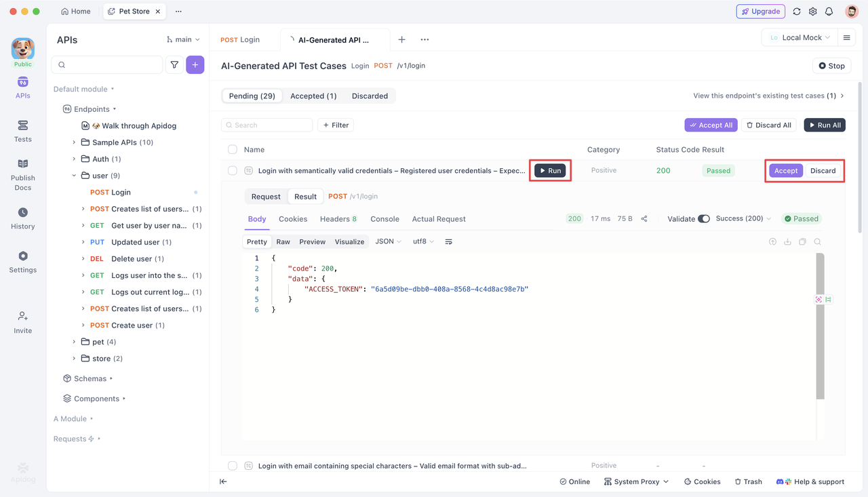Open the Headers tab in result

[x=338, y=219]
